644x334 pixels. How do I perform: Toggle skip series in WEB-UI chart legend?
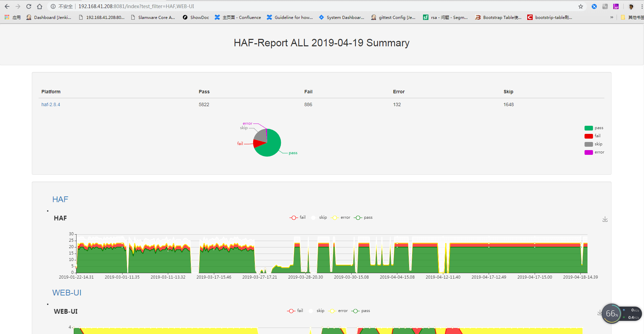click(x=316, y=311)
